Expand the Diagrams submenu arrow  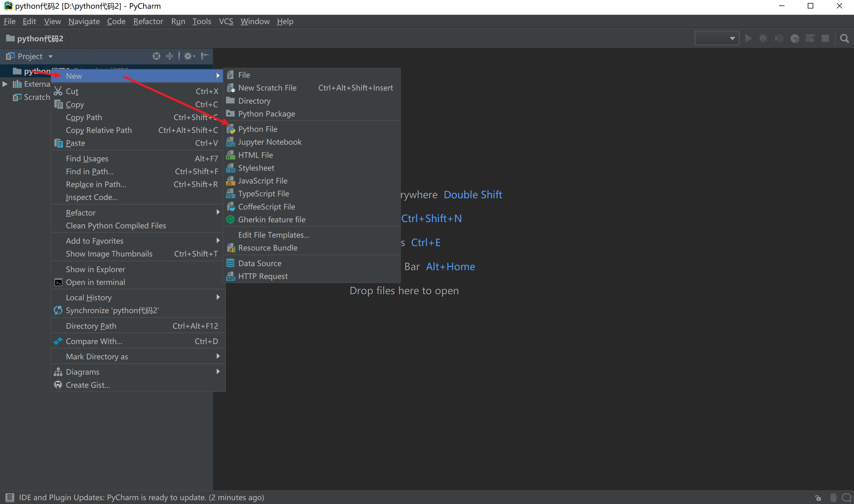[218, 372]
